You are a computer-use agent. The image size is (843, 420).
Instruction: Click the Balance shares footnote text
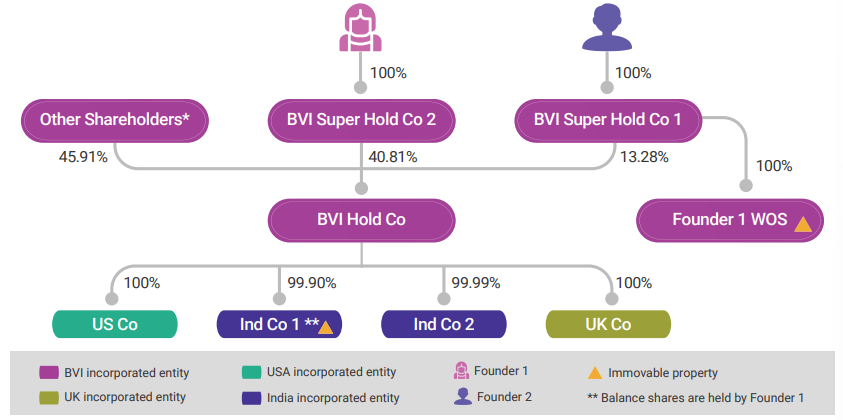click(x=696, y=398)
